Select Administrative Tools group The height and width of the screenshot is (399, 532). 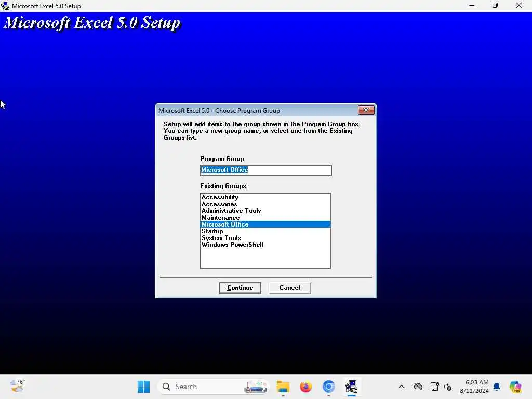click(x=265, y=211)
